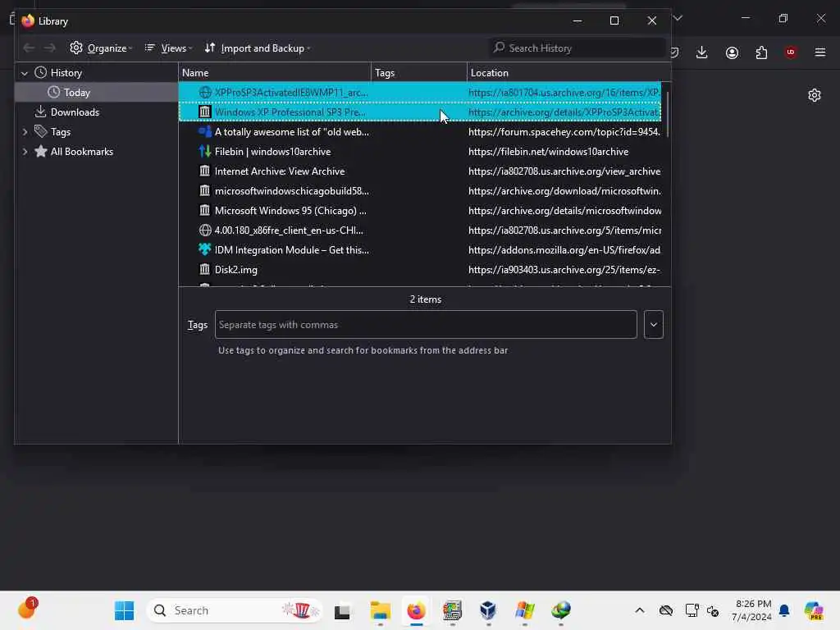Focus the Search History field

577,48
